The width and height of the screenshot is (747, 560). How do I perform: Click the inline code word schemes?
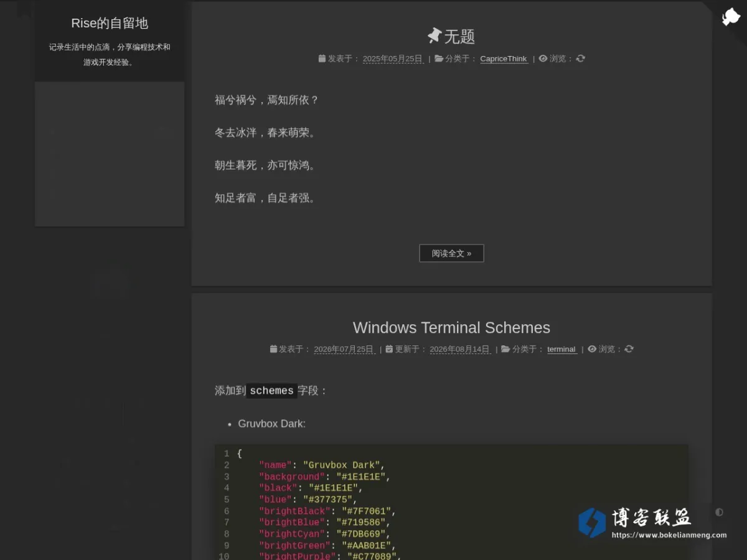(x=271, y=391)
